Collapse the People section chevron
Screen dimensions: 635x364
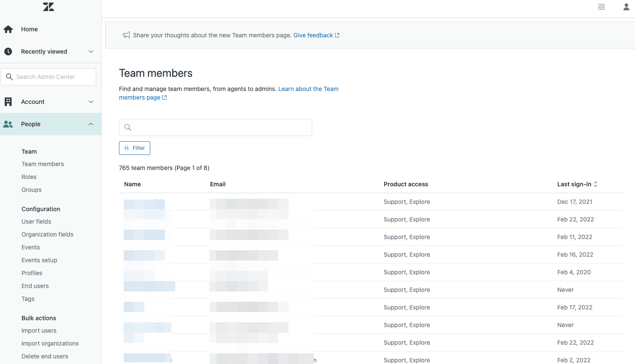pyautogui.click(x=91, y=124)
